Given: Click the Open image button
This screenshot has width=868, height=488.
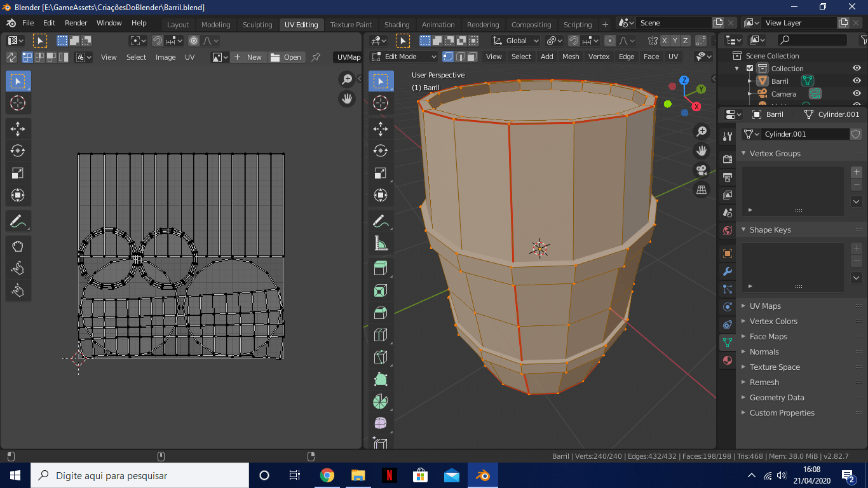Looking at the screenshot, I should [287, 57].
